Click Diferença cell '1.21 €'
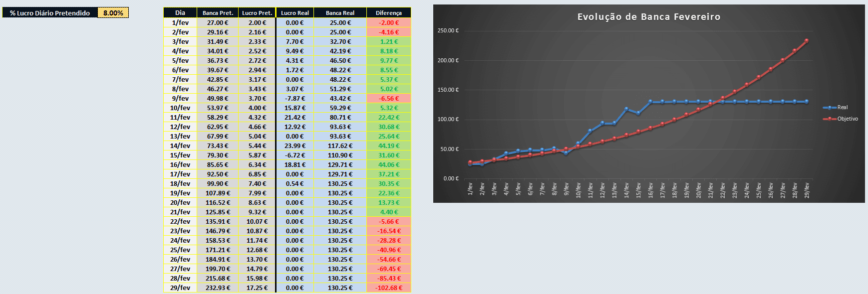Screen dimensions: 868x294 coord(388,41)
